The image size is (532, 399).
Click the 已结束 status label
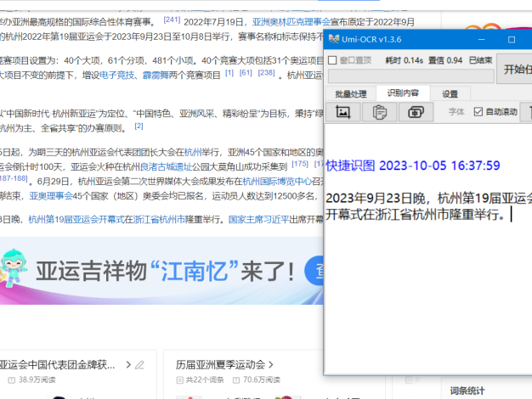(x=480, y=60)
